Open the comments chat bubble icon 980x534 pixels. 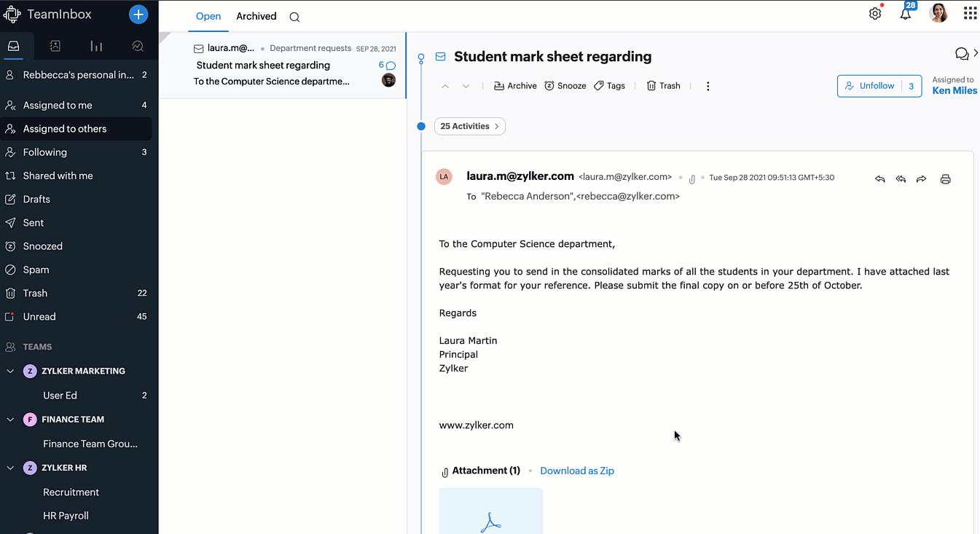click(x=962, y=54)
